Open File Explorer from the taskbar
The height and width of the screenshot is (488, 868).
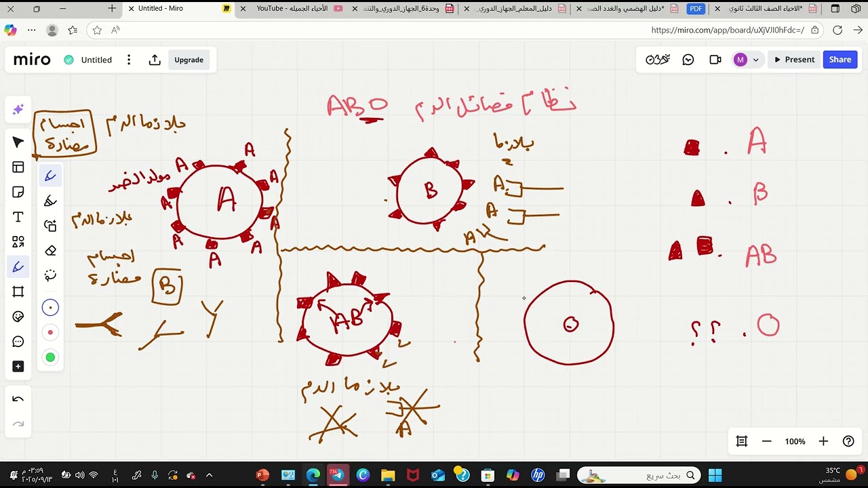coord(387,475)
